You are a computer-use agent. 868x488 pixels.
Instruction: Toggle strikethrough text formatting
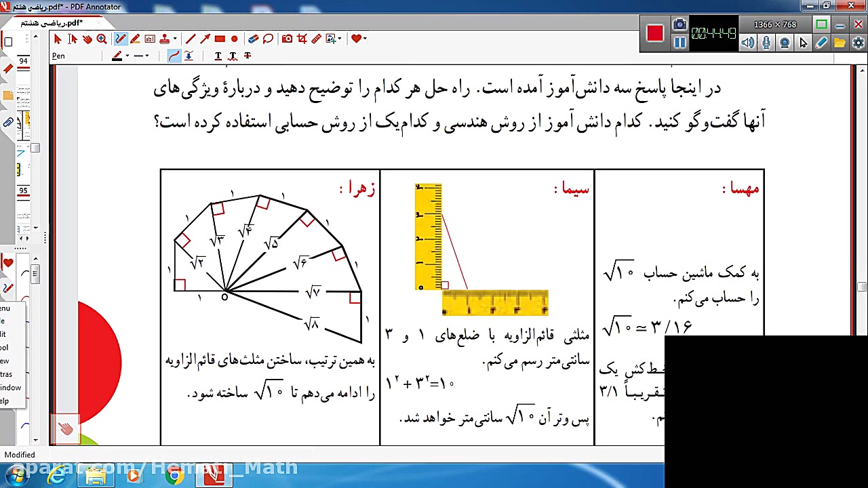[x=248, y=56]
